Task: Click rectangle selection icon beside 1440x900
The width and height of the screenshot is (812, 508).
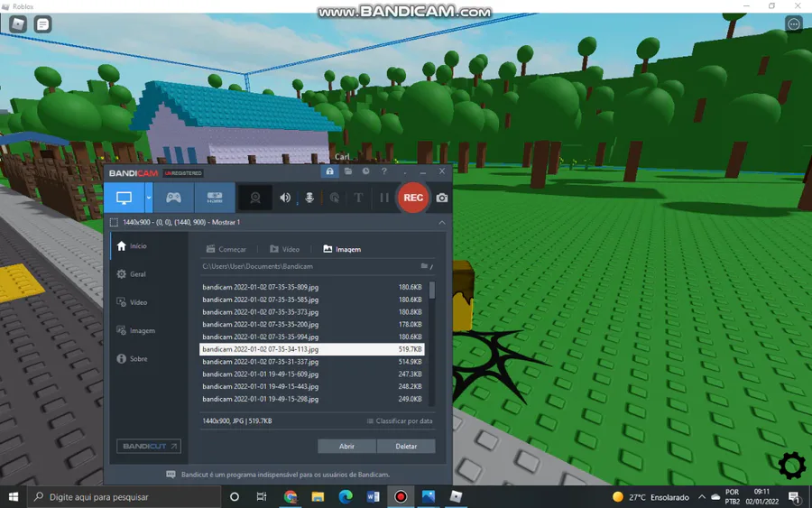Action: 114,222
